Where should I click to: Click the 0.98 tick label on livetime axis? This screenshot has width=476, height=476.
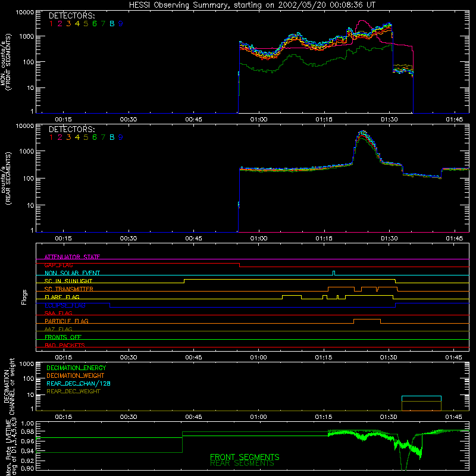(28, 431)
